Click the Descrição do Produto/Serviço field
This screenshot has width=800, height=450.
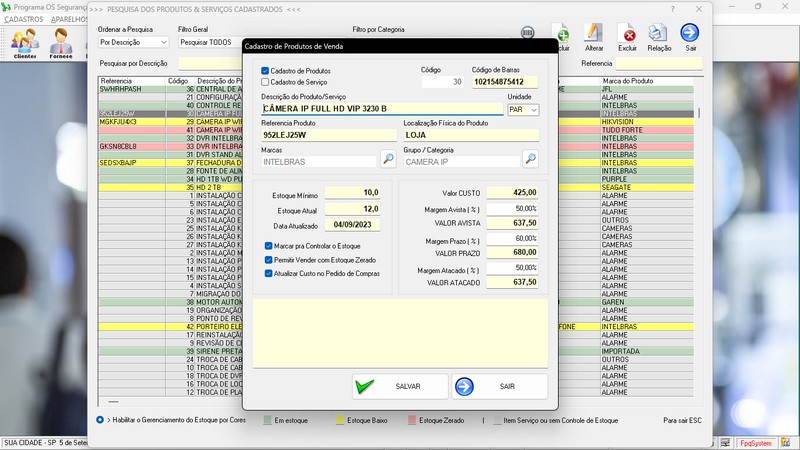click(382, 109)
